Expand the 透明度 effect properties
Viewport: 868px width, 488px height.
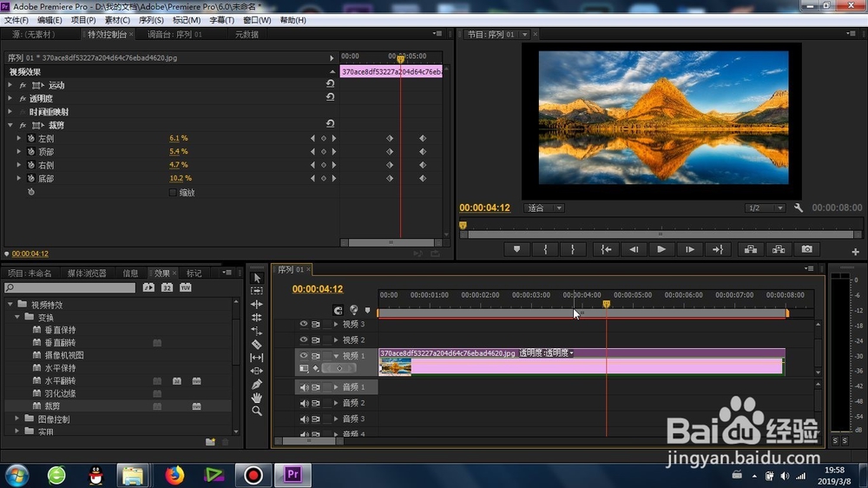tap(10, 98)
